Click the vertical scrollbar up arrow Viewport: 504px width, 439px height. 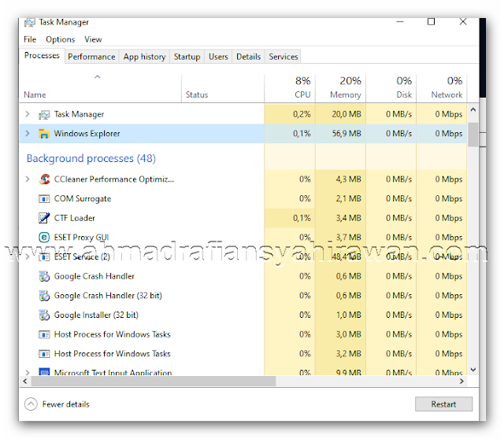point(472,110)
